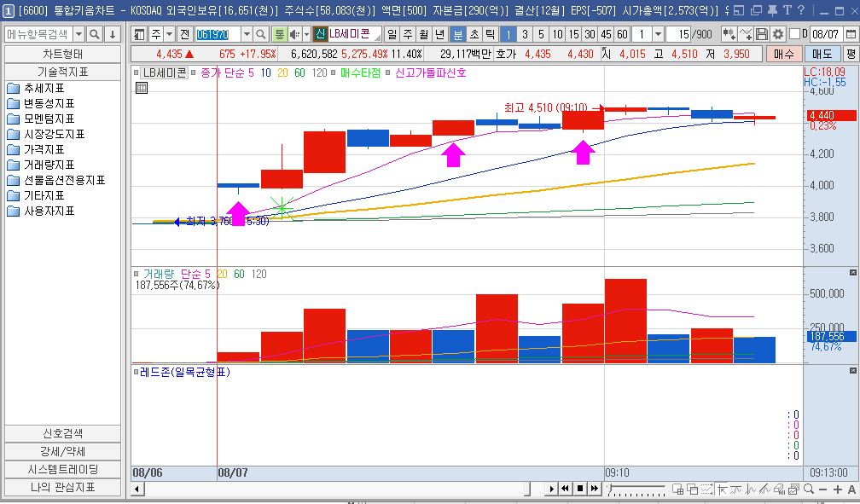Click the eraser tool icon in bottom toolbar
This screenshot has height=504, width=860.
pyautogui.click(x=779, y=489)
